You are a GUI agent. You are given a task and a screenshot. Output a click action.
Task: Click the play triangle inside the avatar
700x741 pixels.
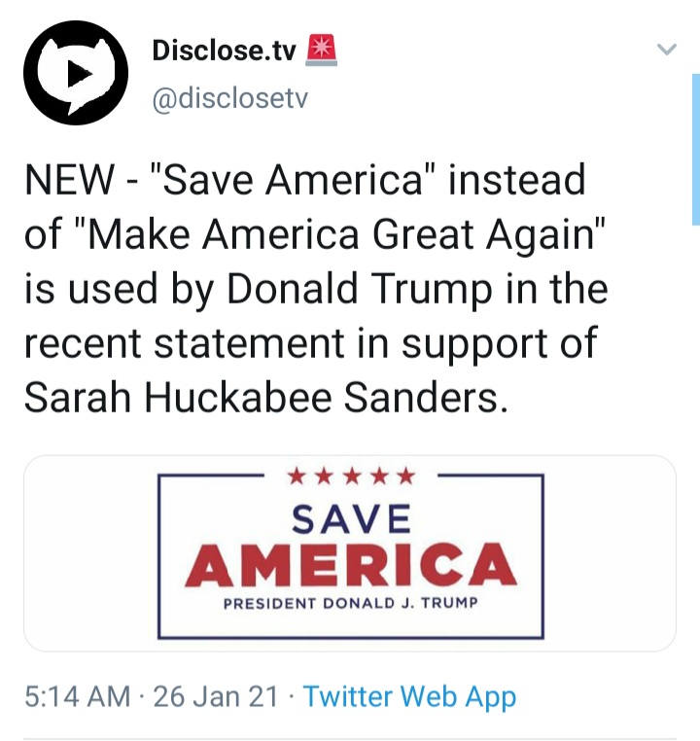79,74
